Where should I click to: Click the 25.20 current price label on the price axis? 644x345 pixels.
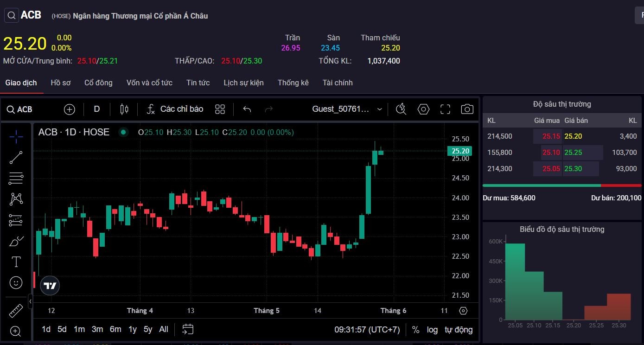coord(459,151)
